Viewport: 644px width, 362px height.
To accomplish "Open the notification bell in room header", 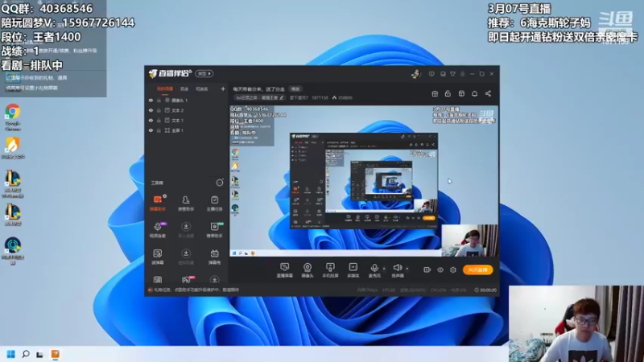I will pos(474,93).
